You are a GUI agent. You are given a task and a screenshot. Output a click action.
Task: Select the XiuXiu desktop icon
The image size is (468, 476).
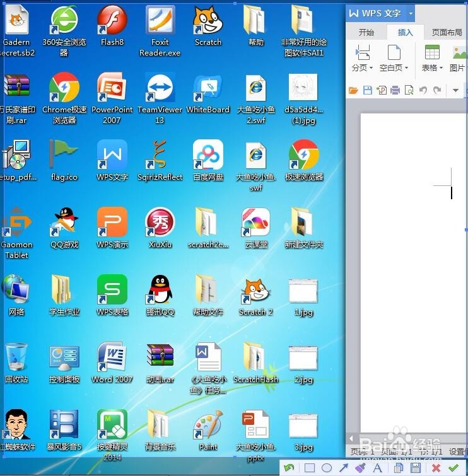click(160, 228)
